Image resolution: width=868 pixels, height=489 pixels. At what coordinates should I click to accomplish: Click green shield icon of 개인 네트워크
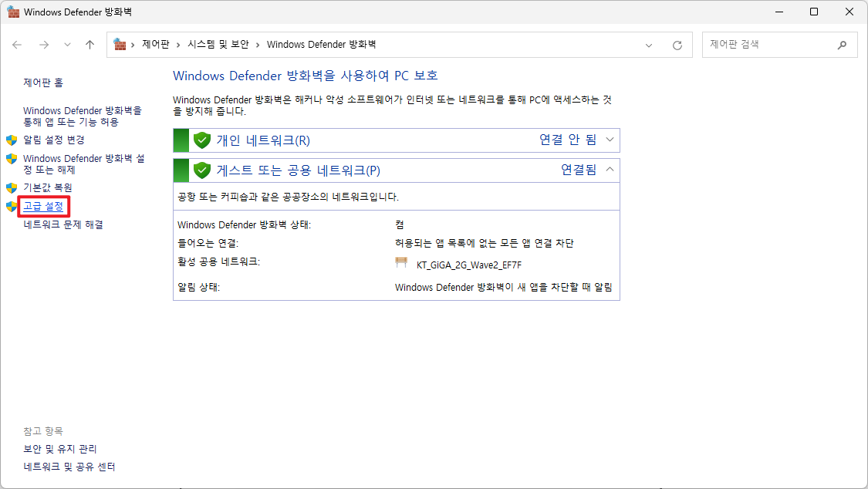pyautogui.click(x=202, y=140)
